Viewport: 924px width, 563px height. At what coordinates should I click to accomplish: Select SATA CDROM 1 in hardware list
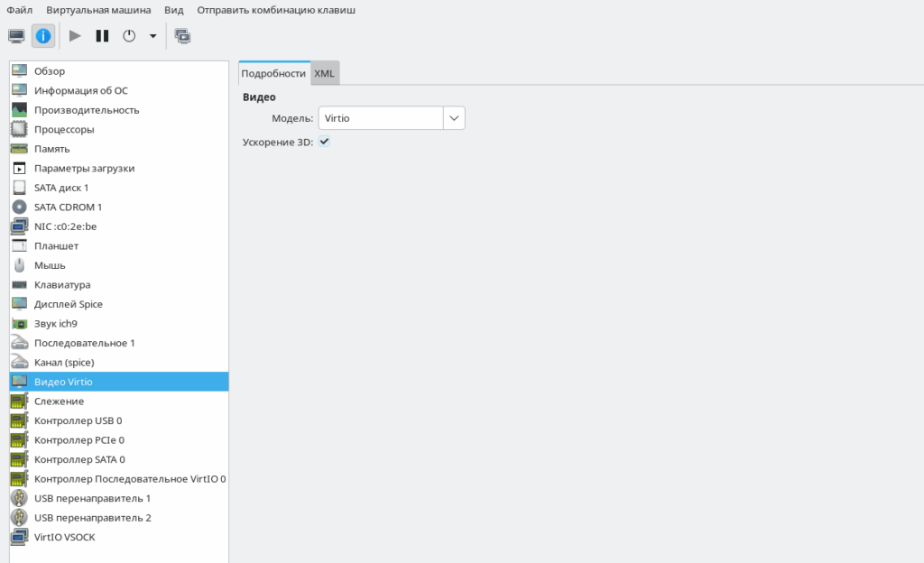tap(68, 207)
